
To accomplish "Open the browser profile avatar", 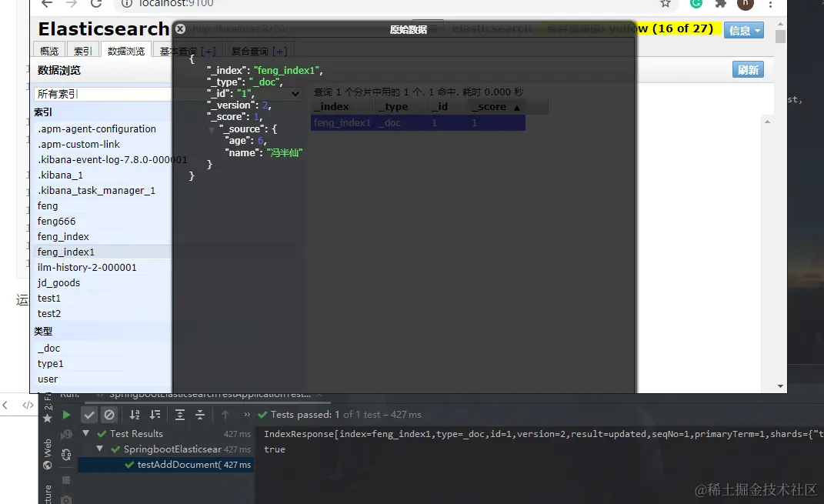I will click(x=746, y=3).
